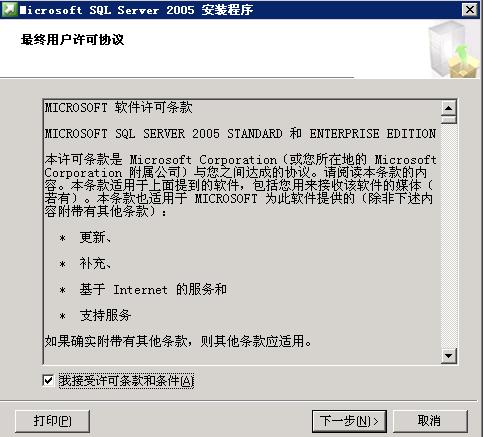Click the license scrollbar down arrow
Image resolution: width=484 pixels, height=437 pixels.
tap(449, 356)
